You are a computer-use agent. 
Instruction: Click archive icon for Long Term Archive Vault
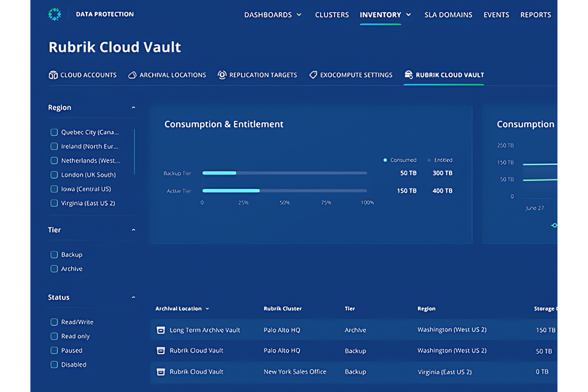161,330
